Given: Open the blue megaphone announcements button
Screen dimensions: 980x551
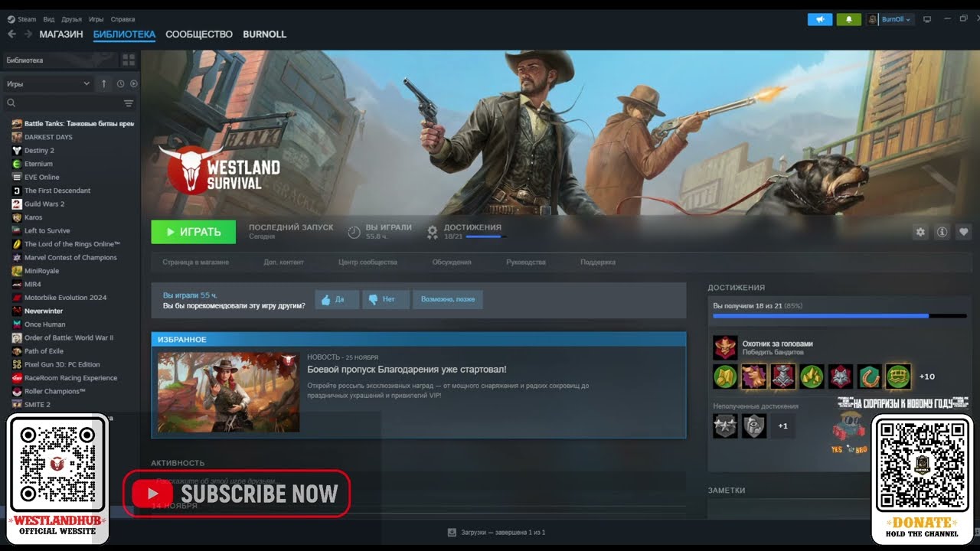Looking at the screenshot, I should point(820,19).
